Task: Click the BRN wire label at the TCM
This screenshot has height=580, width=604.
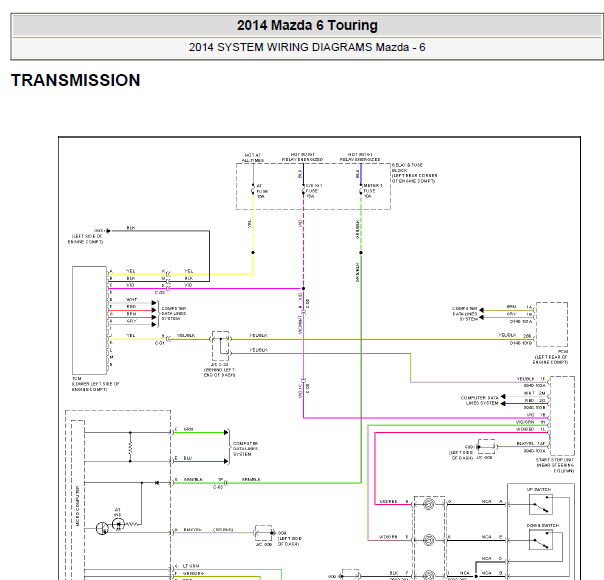Action: tap(131, 314)
